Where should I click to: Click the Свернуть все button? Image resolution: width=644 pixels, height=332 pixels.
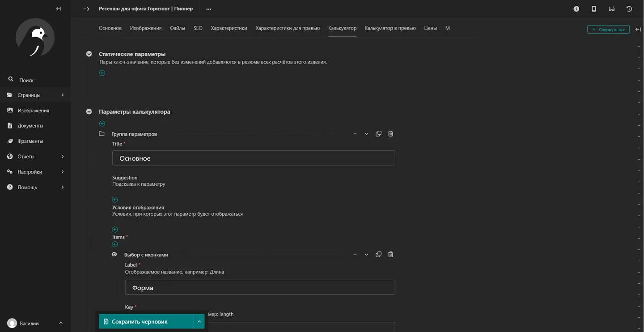[608, 30]
